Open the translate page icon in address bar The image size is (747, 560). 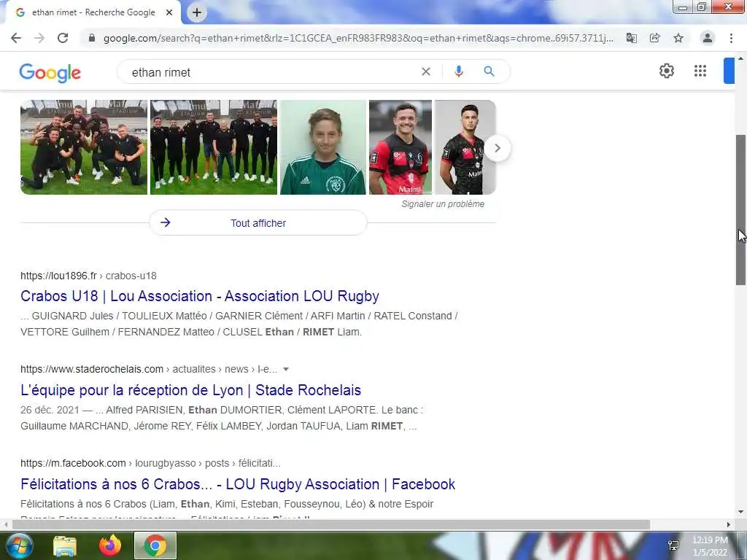632,38
